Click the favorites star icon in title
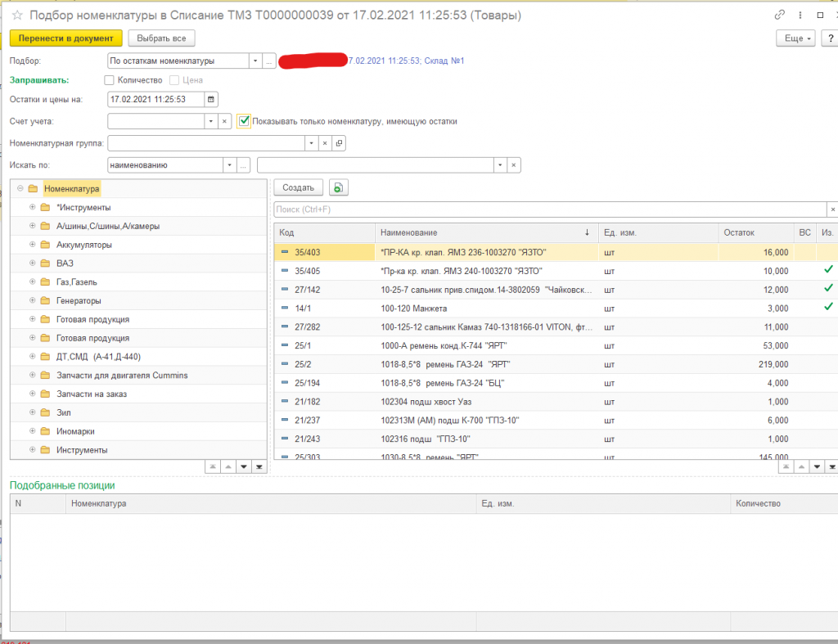 click(x=16, y=15)
